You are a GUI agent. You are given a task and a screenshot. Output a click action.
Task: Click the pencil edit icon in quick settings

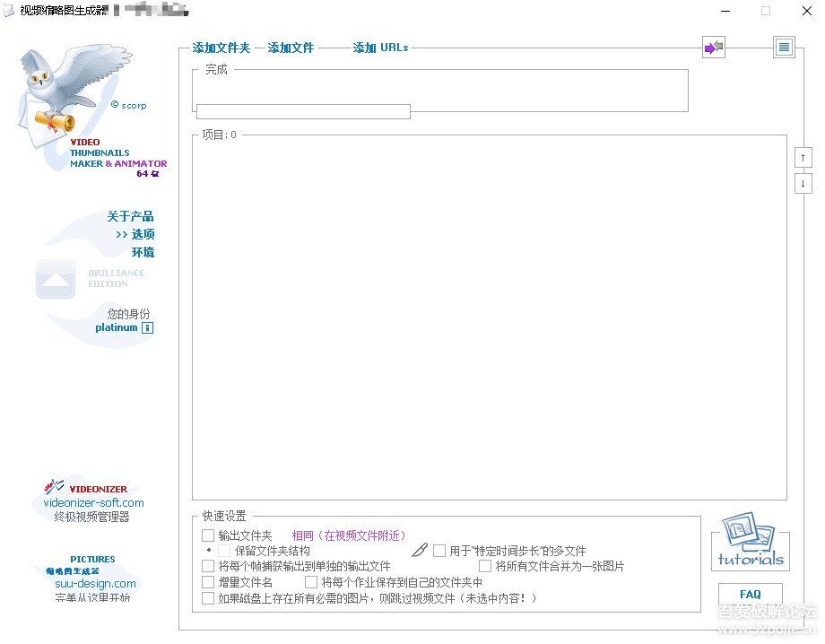[x=420, y=550]
